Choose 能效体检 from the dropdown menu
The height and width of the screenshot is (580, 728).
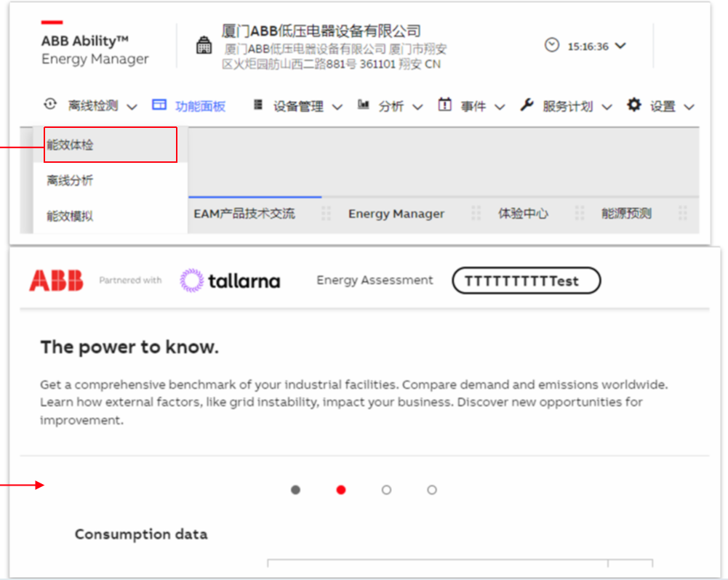tap(71, 145)
